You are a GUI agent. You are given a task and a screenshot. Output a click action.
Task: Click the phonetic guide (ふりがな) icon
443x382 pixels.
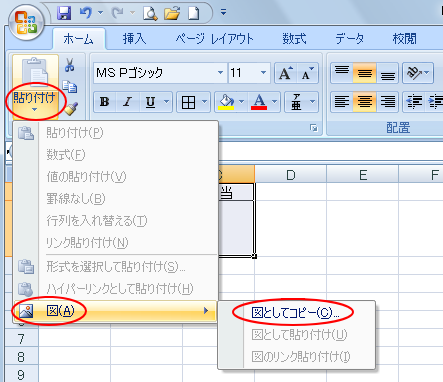click(x=296, y=102)
